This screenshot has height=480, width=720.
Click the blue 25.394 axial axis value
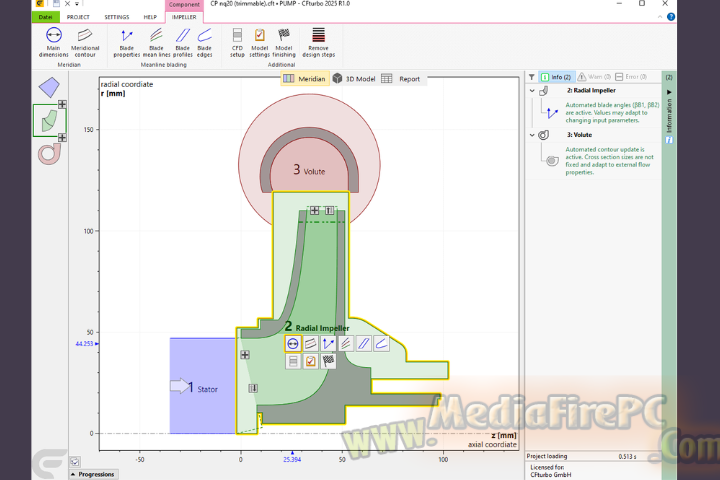click(x=292, y=459)
